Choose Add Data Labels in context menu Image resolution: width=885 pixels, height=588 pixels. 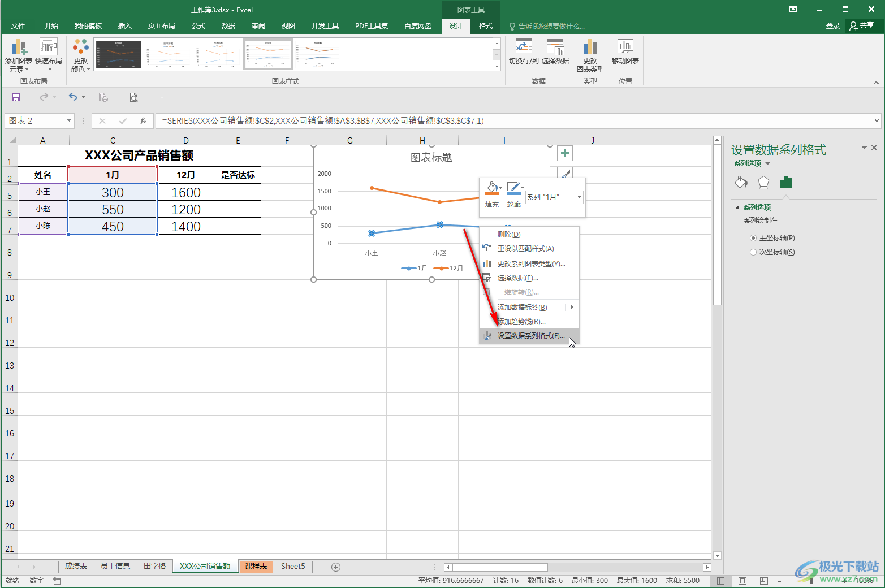tap(529, 308)
